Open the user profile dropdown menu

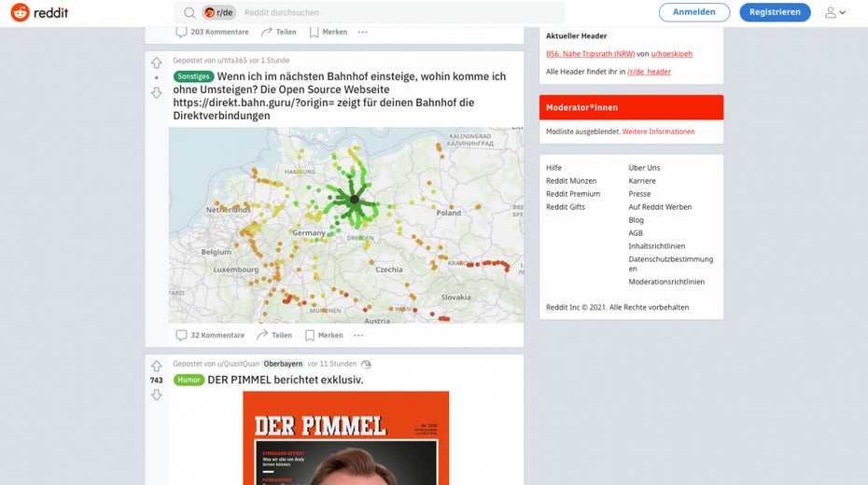(x=834, y=12)
